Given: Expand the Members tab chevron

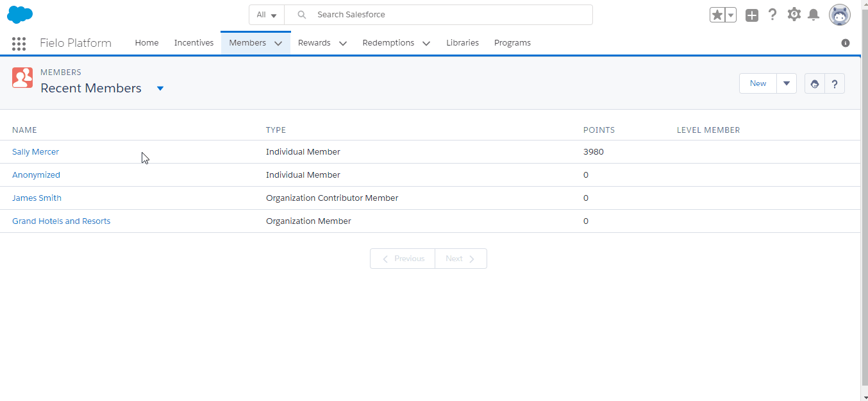Looking at the screenshot, I should [278, 44].
